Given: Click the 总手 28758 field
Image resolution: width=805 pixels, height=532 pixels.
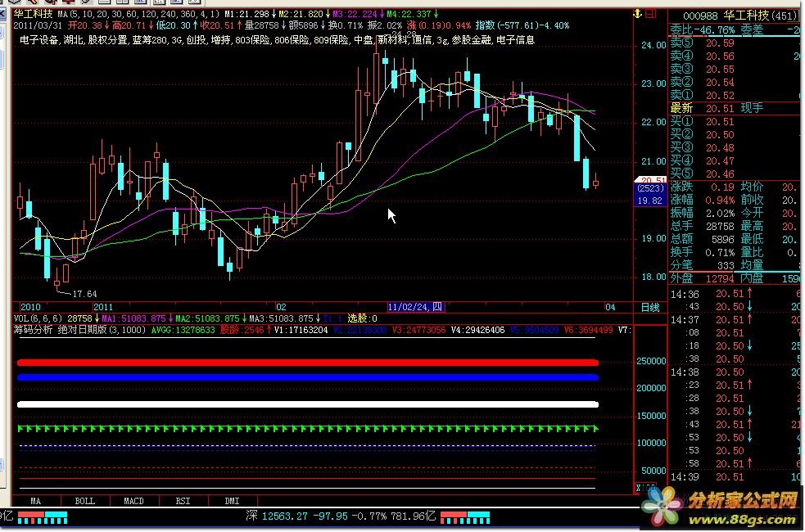Looking at the screenshot, I should [x=703, y=226].
